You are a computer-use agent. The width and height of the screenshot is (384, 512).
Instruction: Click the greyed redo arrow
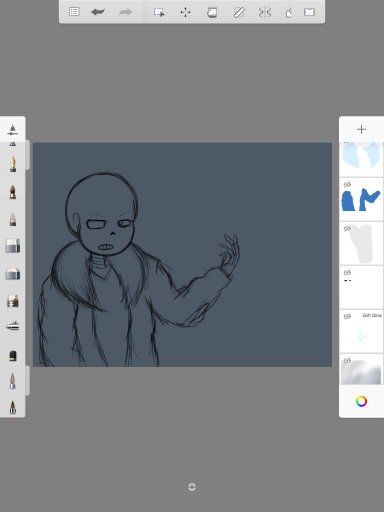coord(126,12)
